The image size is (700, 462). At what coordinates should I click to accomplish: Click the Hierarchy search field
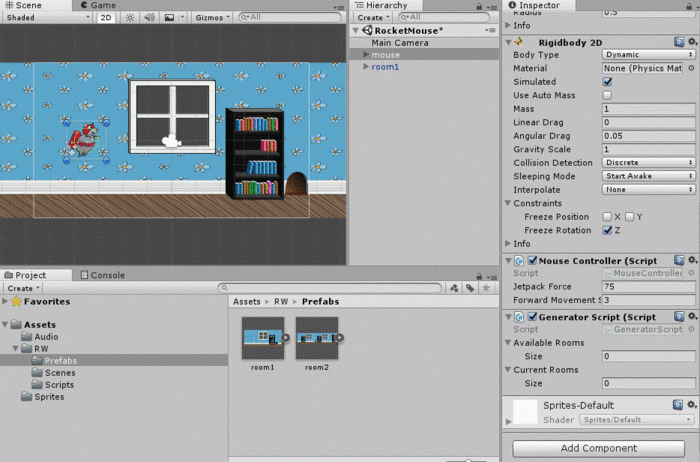(x=444, y=17)
